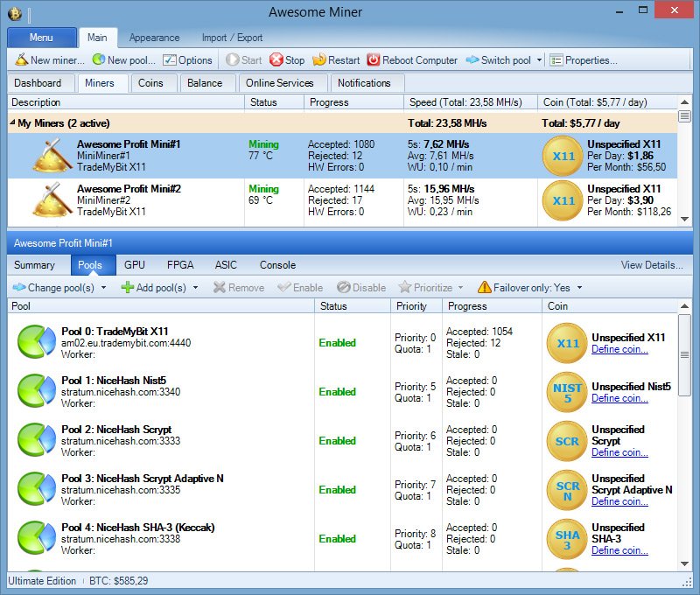Toggle Failover only setting
Viewport: 700px width, 595px height.
(x=529, y=288)
